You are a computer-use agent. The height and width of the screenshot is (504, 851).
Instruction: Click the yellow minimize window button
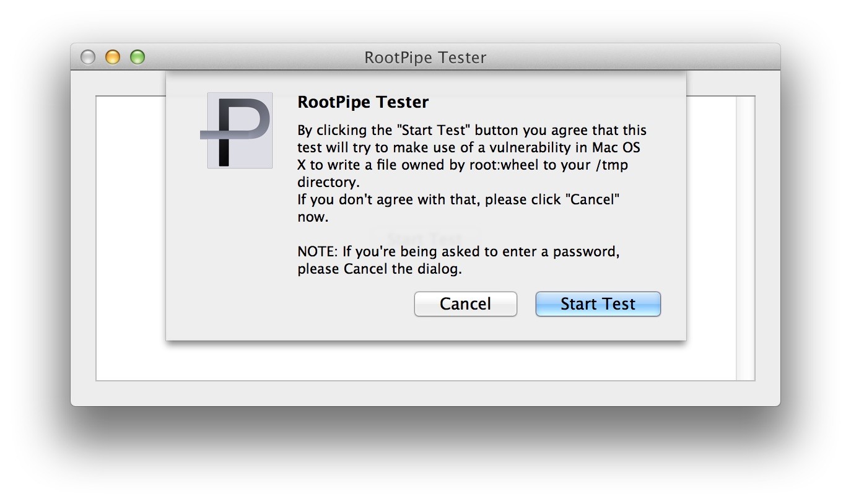pos(113,57)
